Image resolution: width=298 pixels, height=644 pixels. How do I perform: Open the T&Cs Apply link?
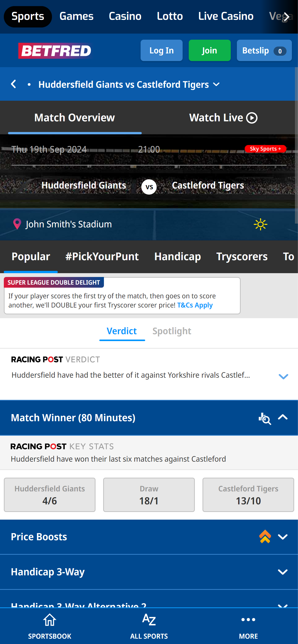tap(195, 305)
